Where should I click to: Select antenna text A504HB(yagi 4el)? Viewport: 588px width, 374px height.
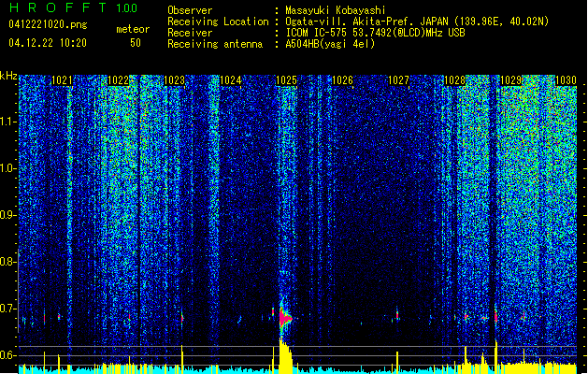point(330,44)
